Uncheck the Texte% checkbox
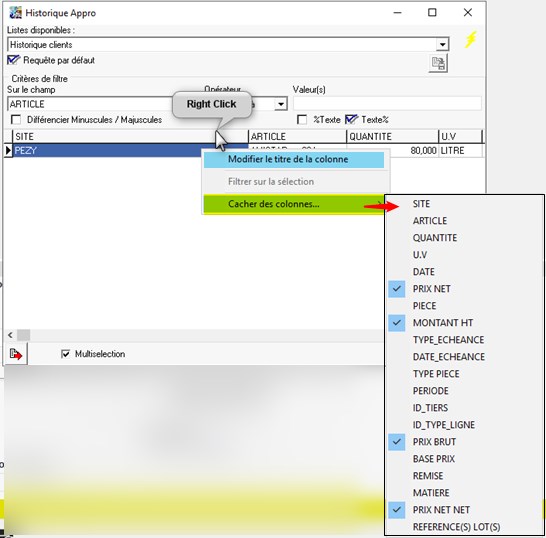 (x=351, y=119)
